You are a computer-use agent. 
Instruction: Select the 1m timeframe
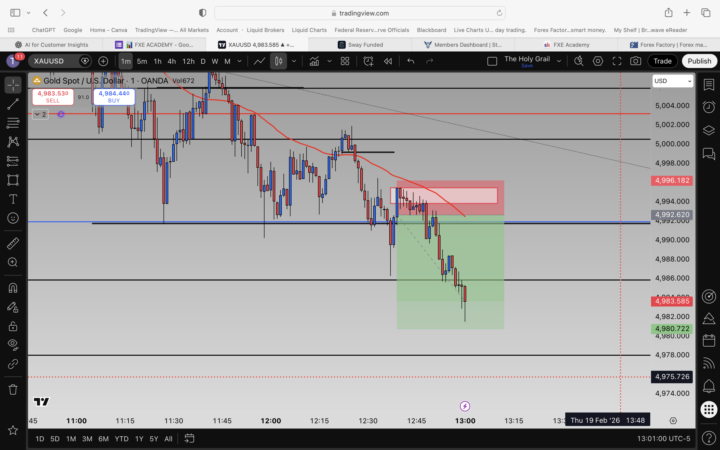[x=125, y=61]
